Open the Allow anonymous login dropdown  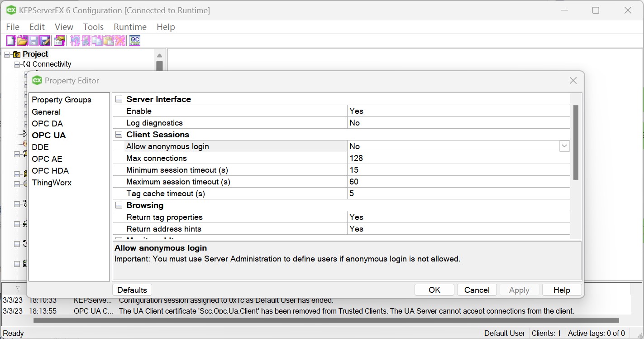pyautogui.click(x=564, y=146)
